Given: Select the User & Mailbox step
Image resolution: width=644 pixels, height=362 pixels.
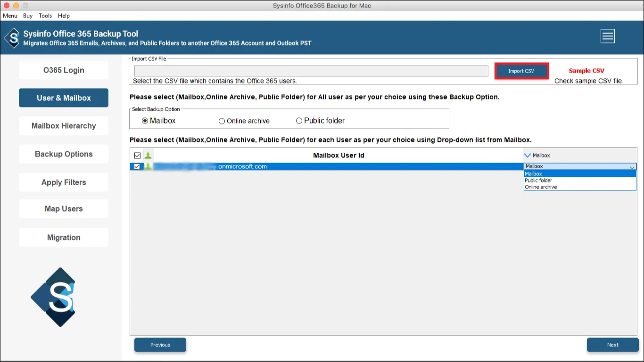Looking at the screenshot, I should tap(64, 98).
